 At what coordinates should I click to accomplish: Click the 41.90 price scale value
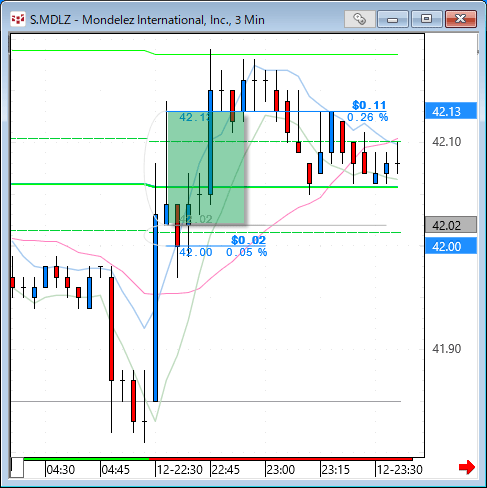(447, 349)
